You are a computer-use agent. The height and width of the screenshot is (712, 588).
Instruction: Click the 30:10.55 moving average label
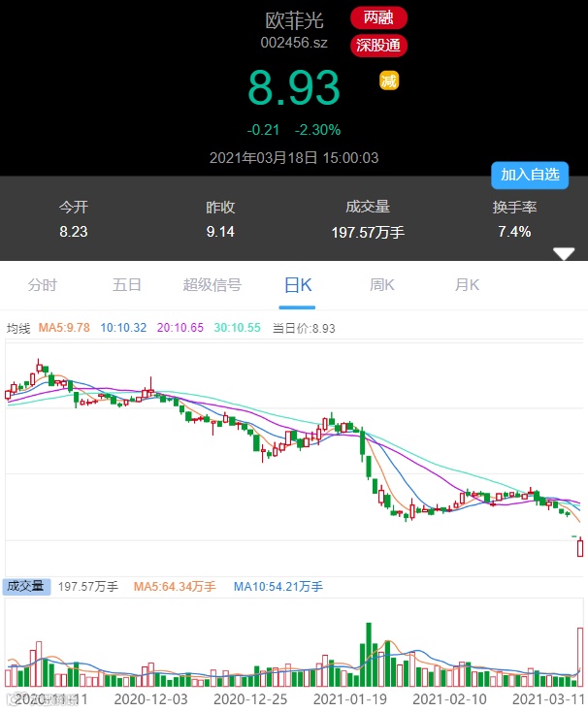coord(238,328)
